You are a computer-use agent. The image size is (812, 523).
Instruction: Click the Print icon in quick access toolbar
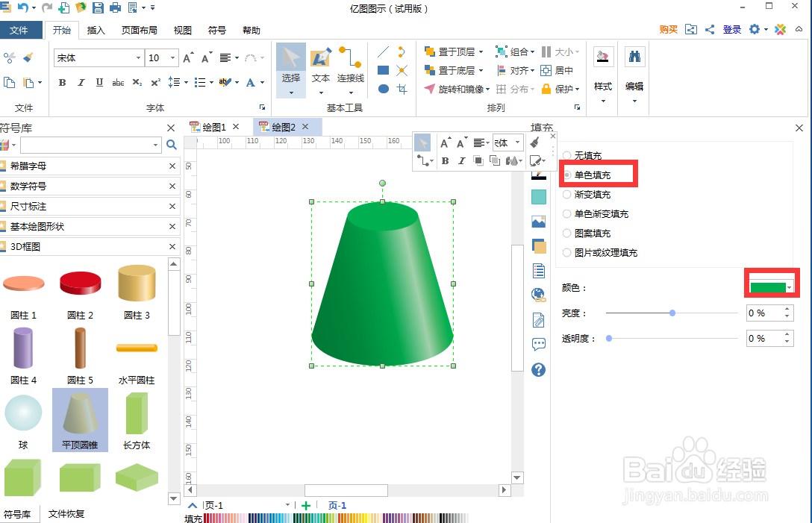click(x=115, y=7)
